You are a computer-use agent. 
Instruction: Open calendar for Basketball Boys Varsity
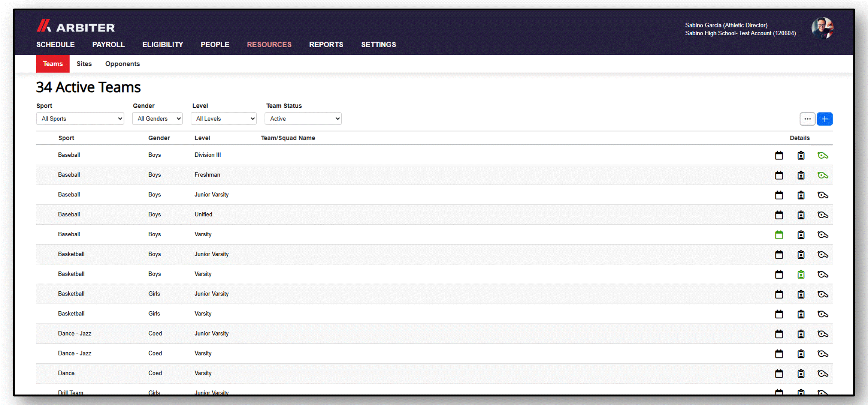[779, 274]
